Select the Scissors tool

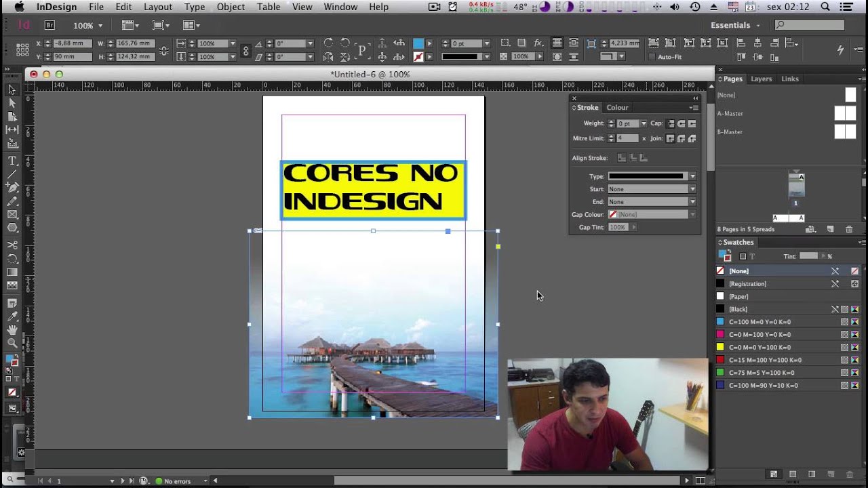point(12,245)
